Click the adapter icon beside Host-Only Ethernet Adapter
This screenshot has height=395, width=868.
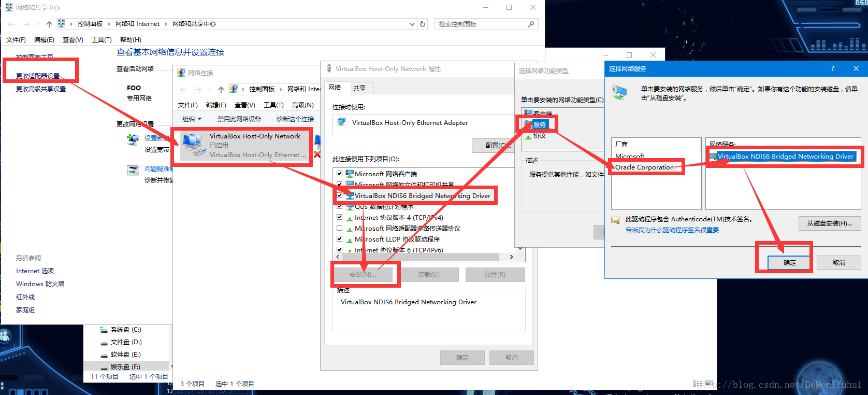341,122
